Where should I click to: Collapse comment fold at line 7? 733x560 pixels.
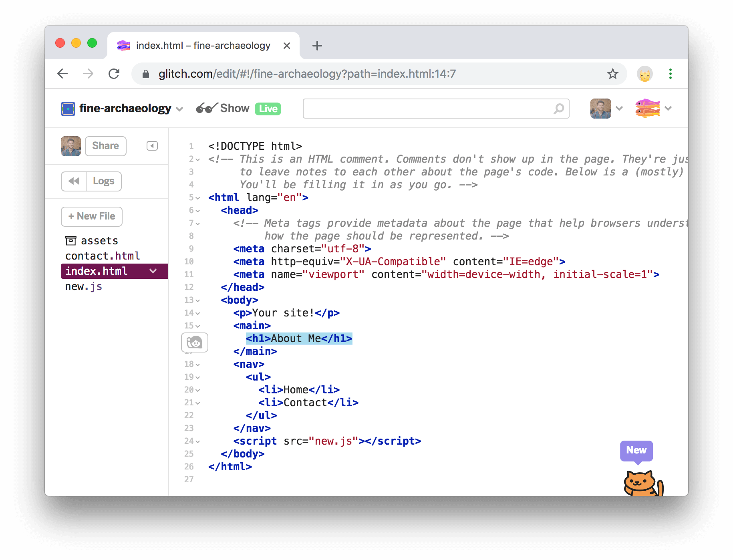point(198,224)
